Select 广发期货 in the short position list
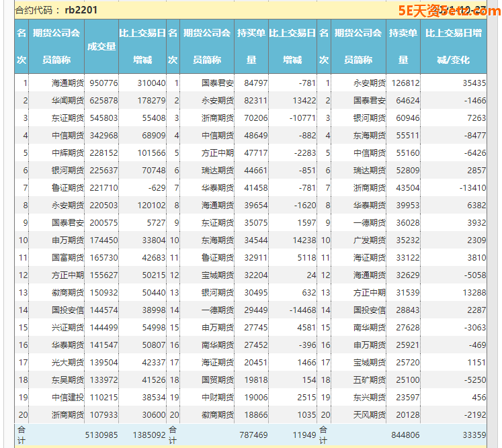The height and width of the screenshot is (448, 502). (x=369, y=240)
